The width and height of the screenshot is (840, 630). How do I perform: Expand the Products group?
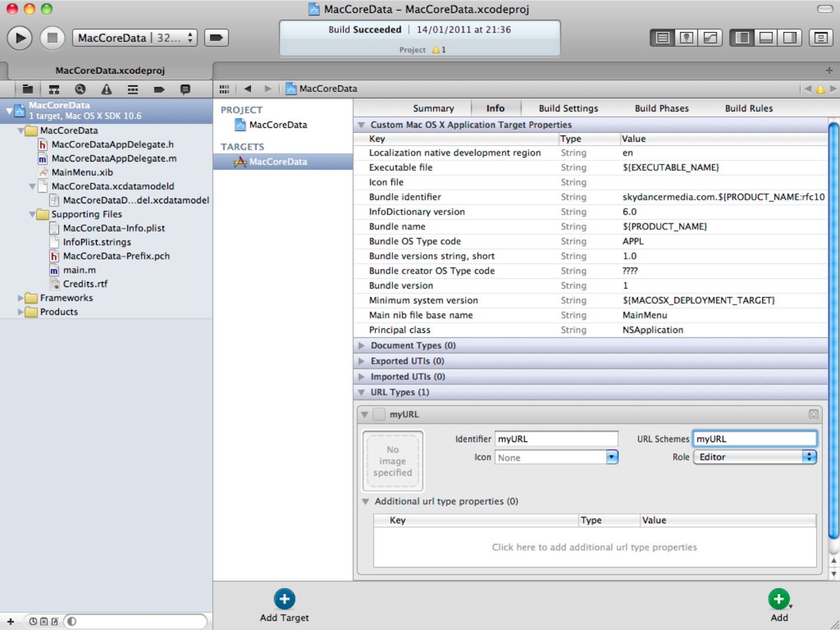(x=21, y=312)
